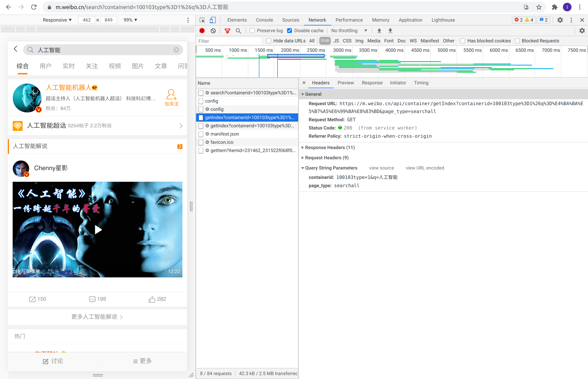The image size is (588, 379).
Task: Toggle the network filter funnel icon
Action: (227, 31)
